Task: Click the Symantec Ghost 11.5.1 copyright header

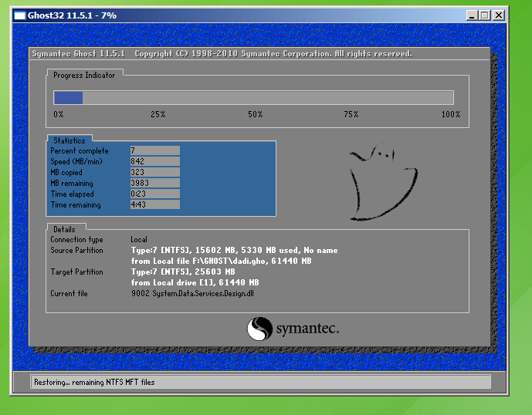Action: (x=222, y=53)
